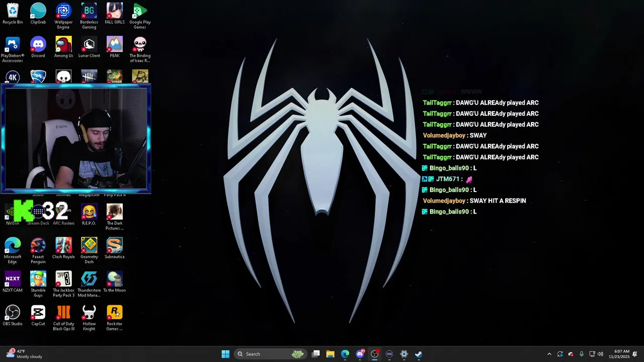This screenshot has height=362, width=644.
Task: Open Google Play Games desktop icon
Action: pos(140,16)
